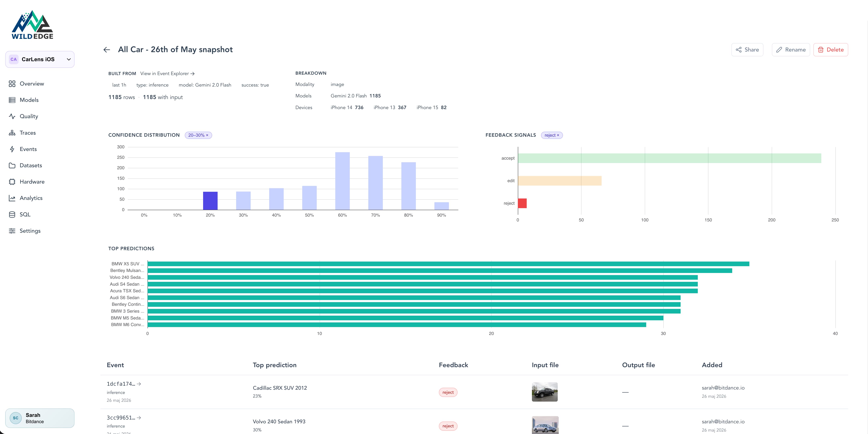868x434 pixels.
Task: Select the 30% confidence bar
Action: tap(243, 201)
